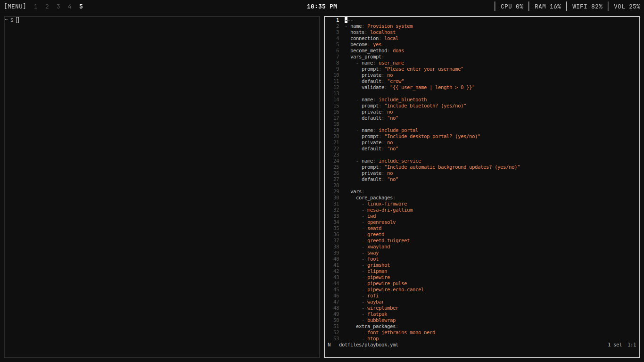The height and width of the screenshot is (362, 644).
Task: Click the 'flatpak' package entry
Action: point(377,314)
